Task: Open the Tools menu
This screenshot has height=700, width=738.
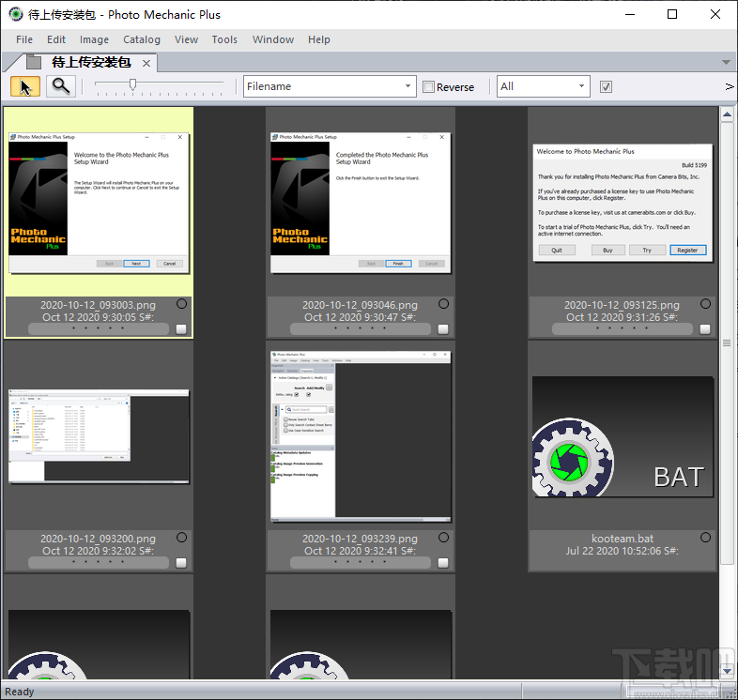Action: pyautogui.click(x=224, y=39)
